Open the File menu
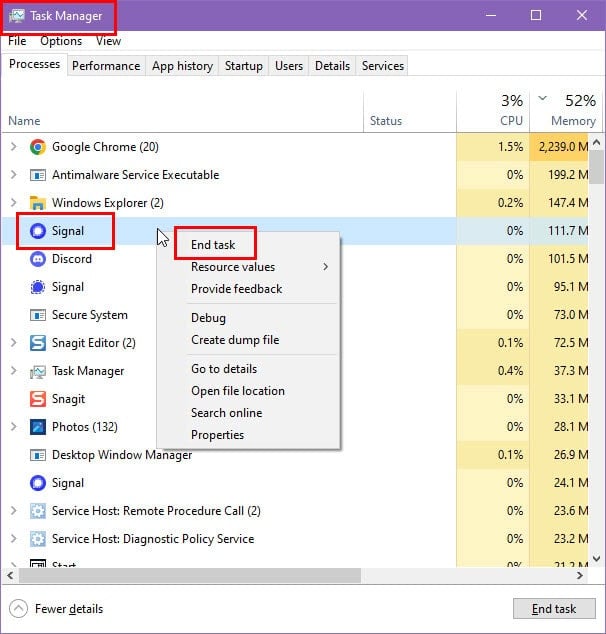This screenshot has width=606, height=634. point(17,41)
